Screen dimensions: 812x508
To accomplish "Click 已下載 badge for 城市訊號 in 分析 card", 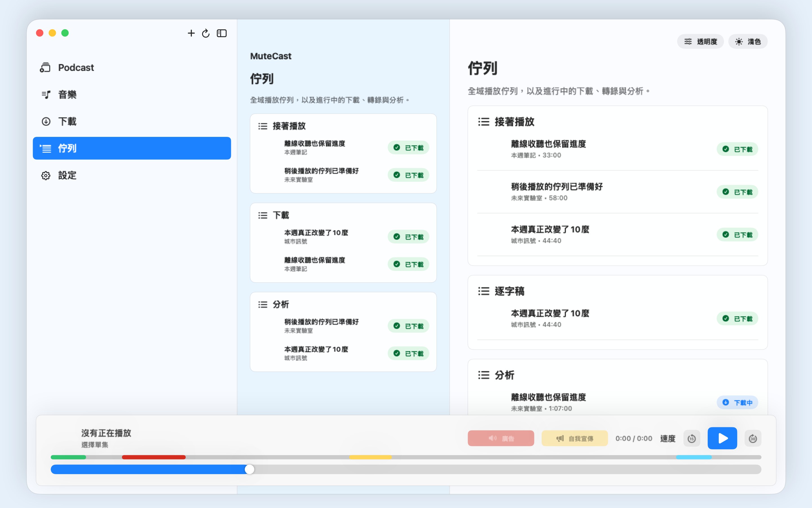I will coord(408,353).
